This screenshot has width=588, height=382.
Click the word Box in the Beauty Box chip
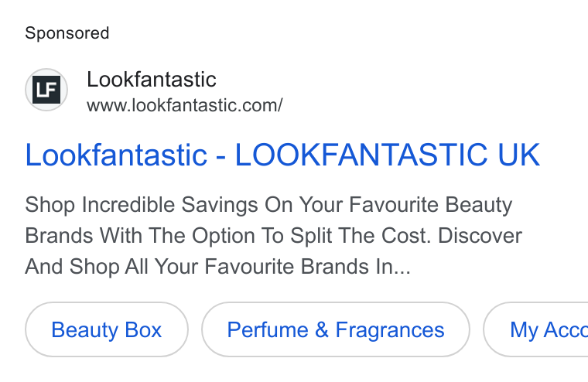click(143, 330)
